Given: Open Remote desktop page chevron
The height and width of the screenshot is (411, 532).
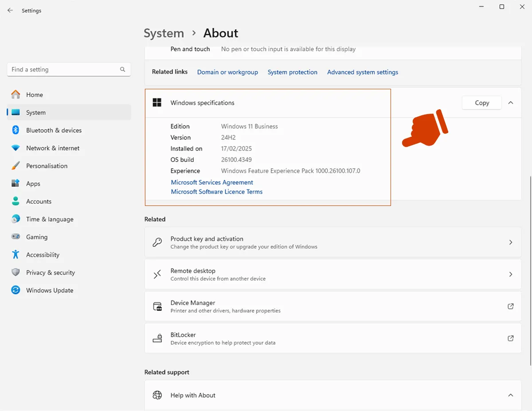Looking at the screenshot, I should coord(511,274).
